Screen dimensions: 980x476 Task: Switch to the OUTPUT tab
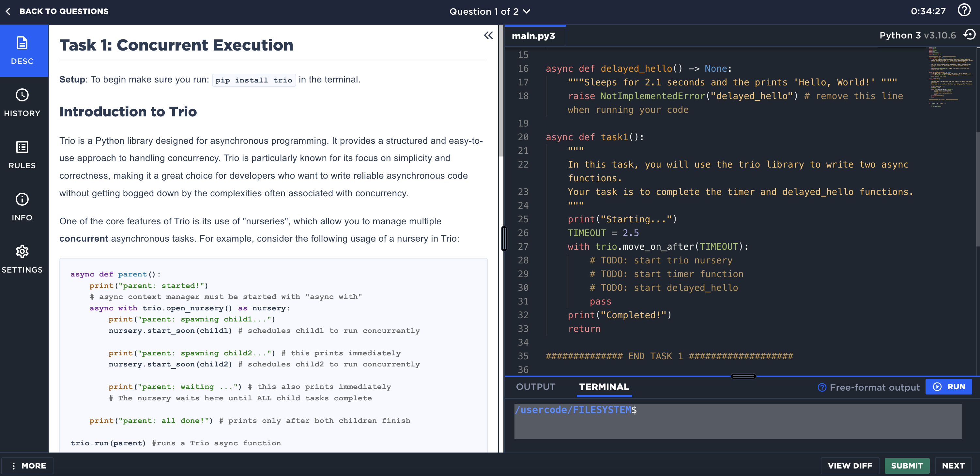(535, 387)
